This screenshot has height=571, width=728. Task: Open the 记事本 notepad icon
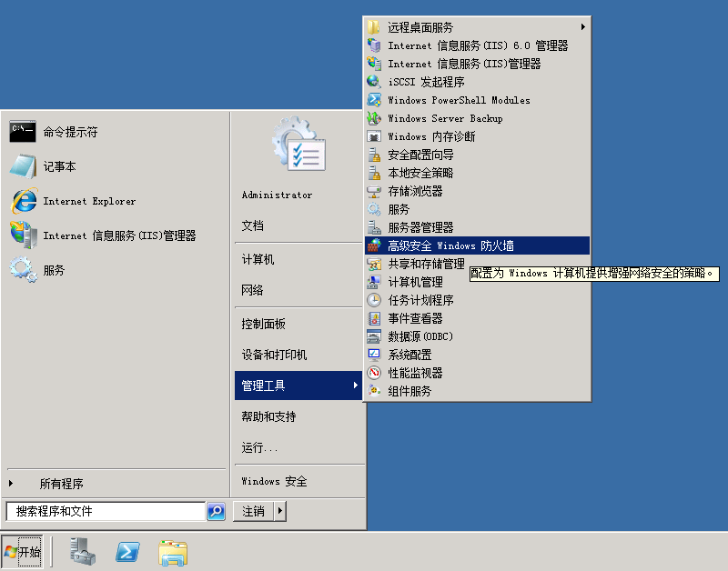point(22,166)
